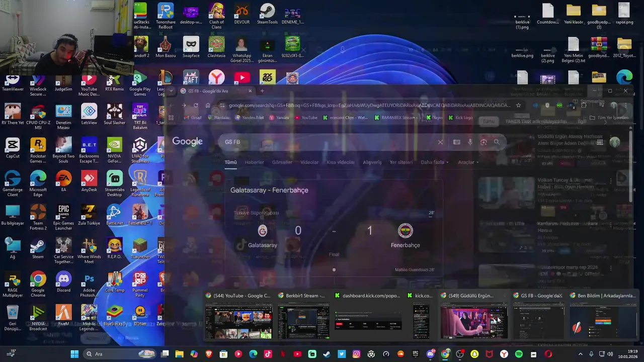The image size is (644, 362).
Task: Open the R.E.P.O. game shortcut
Action: [x=114, y=249]
